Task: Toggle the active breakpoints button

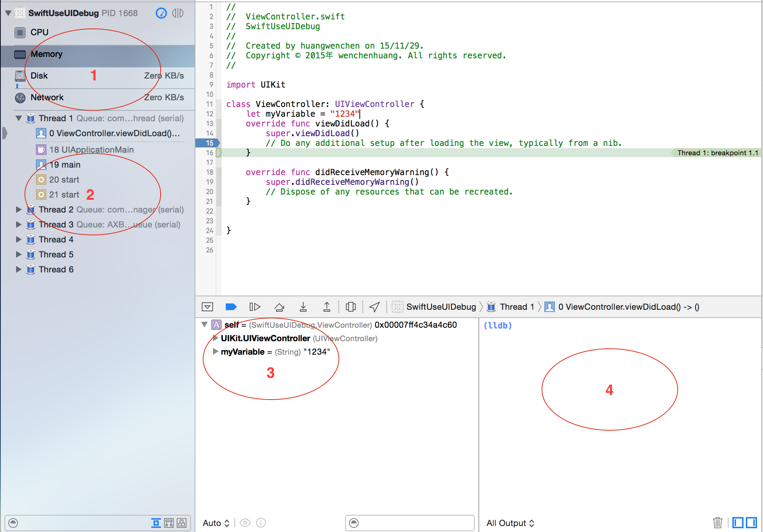Action: 231,307
